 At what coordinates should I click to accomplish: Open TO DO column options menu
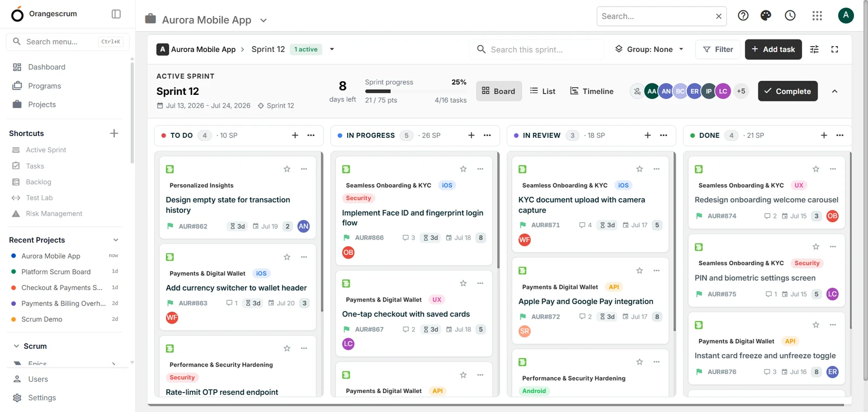click(x=311, y=136)
